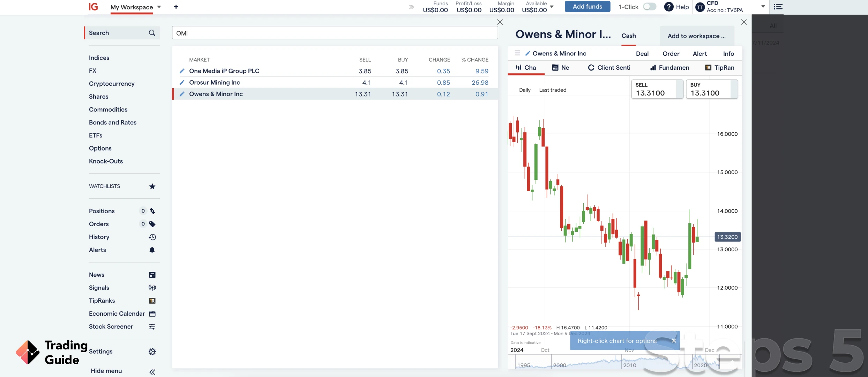Click the account avatar TT icon
The image size is (868, 377).
700,7
